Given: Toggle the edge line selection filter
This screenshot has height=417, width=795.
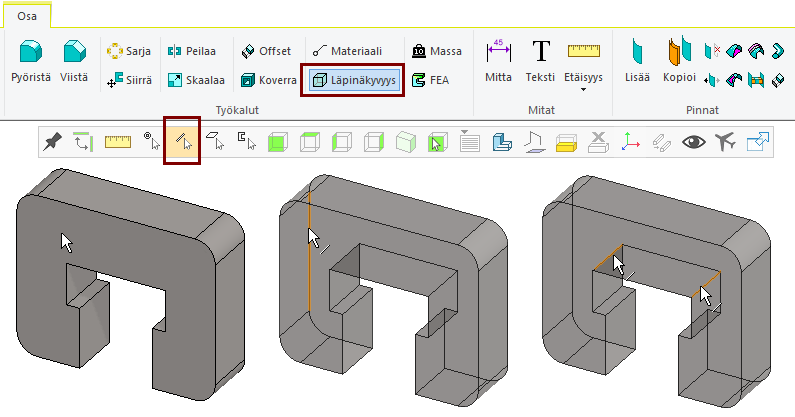Looking at the screenshot, I should [182, 142].
